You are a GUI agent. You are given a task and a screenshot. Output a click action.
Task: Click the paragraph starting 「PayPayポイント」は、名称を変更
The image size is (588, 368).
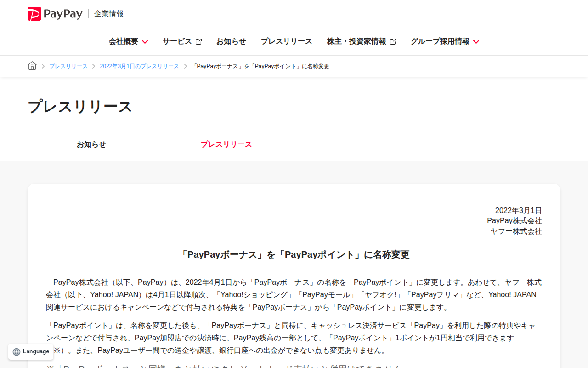(x=294, y=338)
